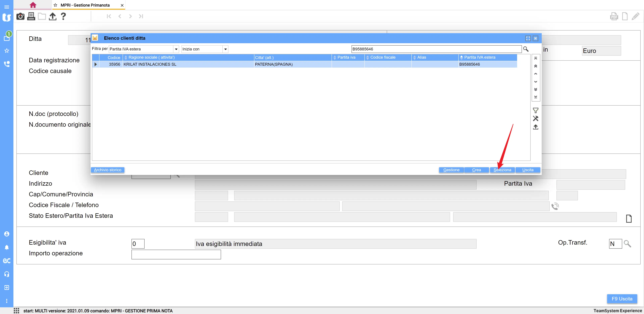The width and height of the screenshot is (644, 314).
Task: Expand the Inizia con dropdown
Action: (226, 49)
